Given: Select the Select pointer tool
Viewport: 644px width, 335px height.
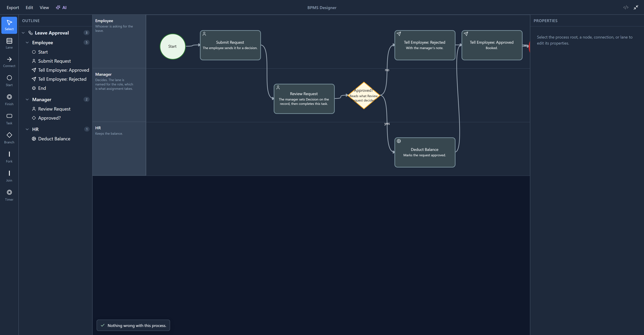Looking at the screenshot, I should [9, 25].
